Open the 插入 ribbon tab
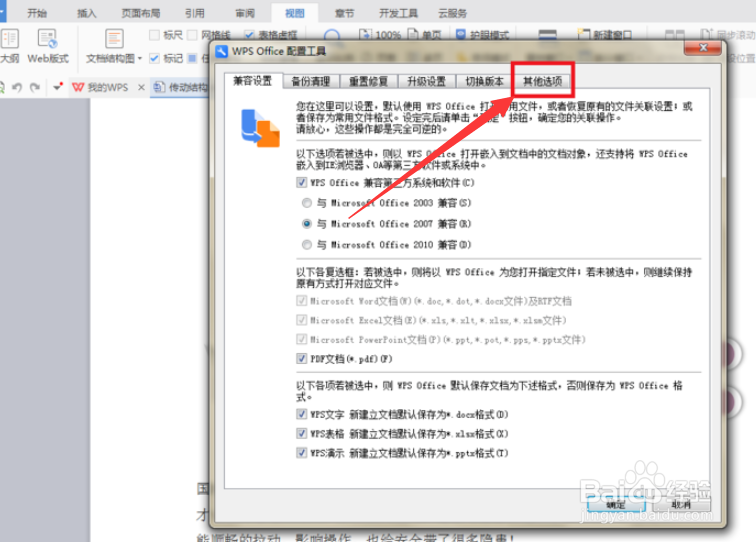The image size is (756, 542). 87,13
